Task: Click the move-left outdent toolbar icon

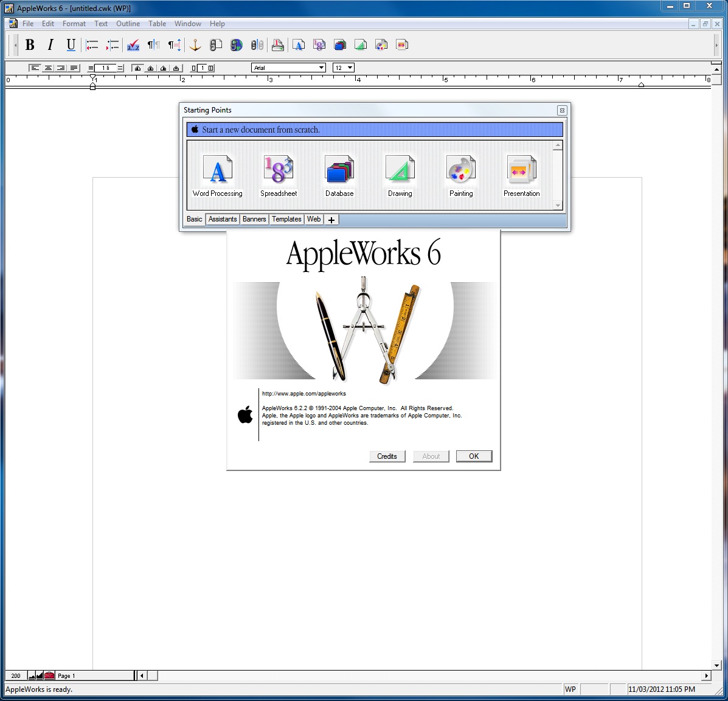Action: pos(92,44)
